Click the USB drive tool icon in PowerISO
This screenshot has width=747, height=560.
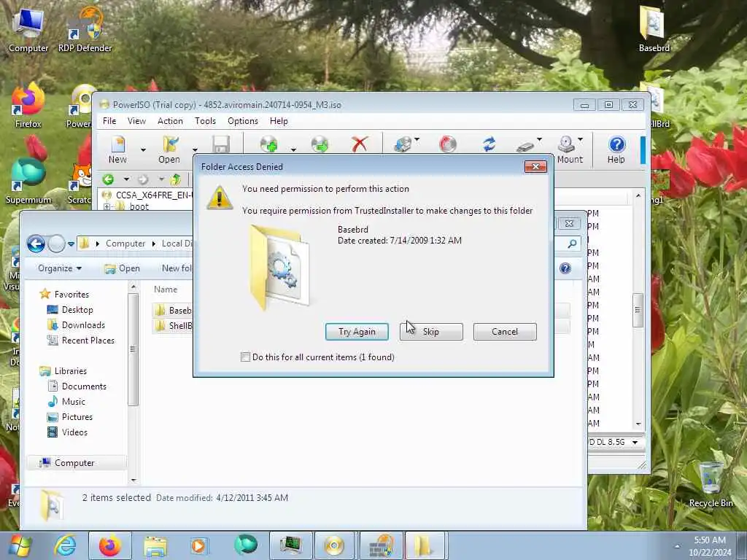tap(525, 146)
